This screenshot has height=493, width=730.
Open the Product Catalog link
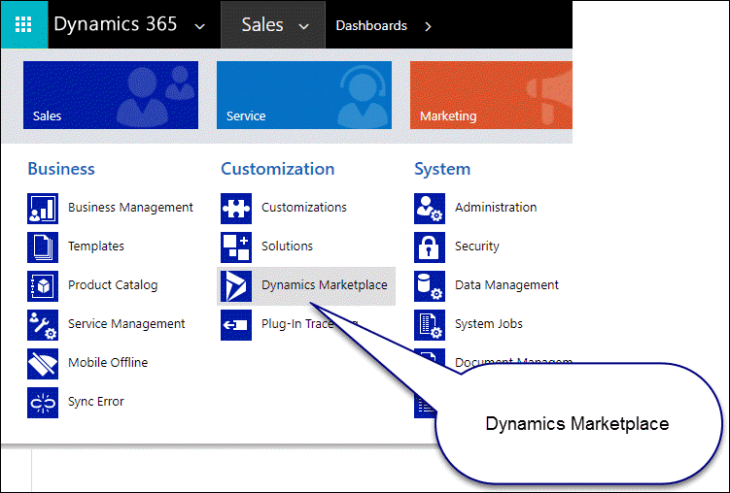(x=113, y=285)
